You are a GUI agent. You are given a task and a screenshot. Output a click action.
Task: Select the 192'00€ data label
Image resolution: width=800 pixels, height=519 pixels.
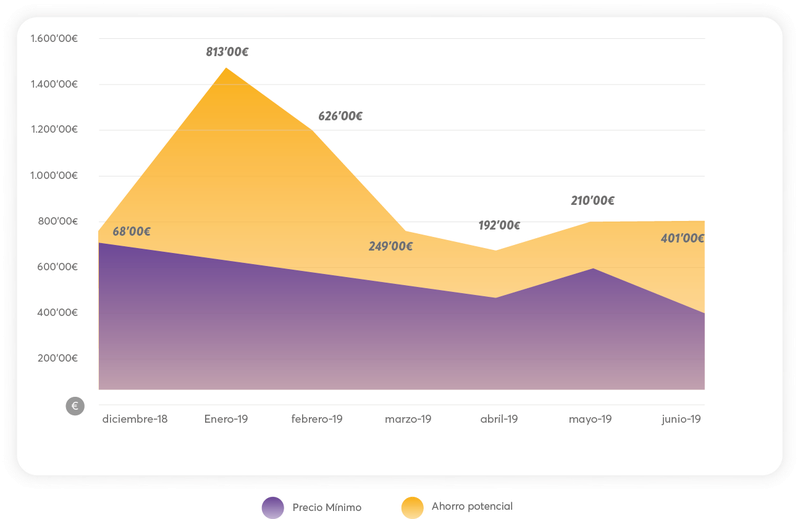pyautogui.click(x=498, y=226)
